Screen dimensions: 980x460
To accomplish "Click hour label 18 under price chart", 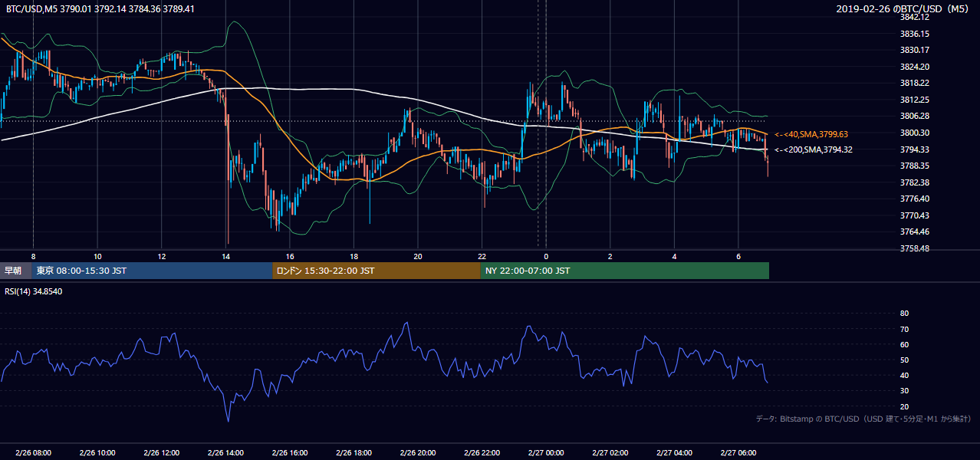I will (x=354, y=256).
